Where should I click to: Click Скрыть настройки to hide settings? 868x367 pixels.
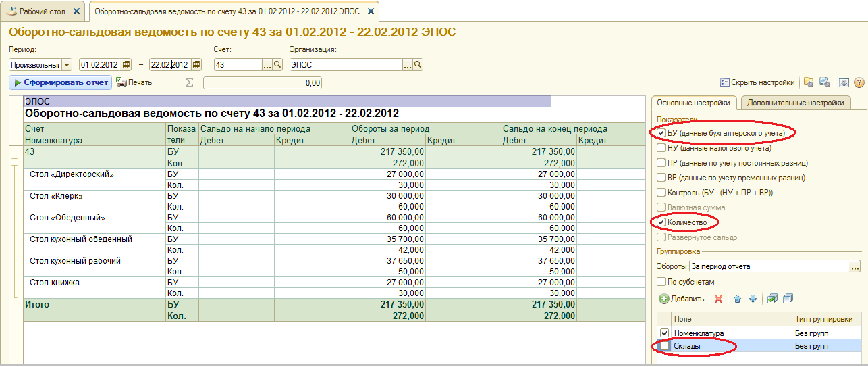click(757, 82)
